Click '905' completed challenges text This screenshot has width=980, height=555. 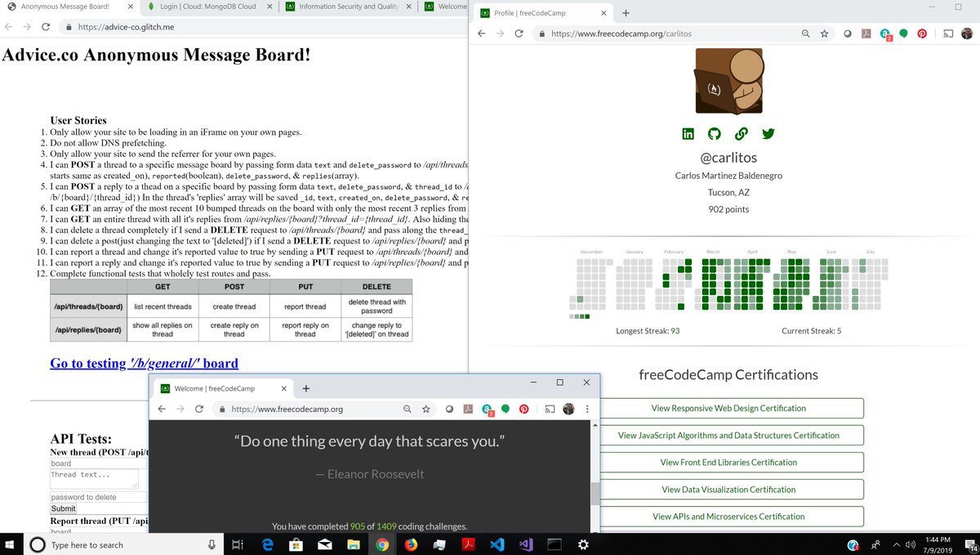click(357, 526)
